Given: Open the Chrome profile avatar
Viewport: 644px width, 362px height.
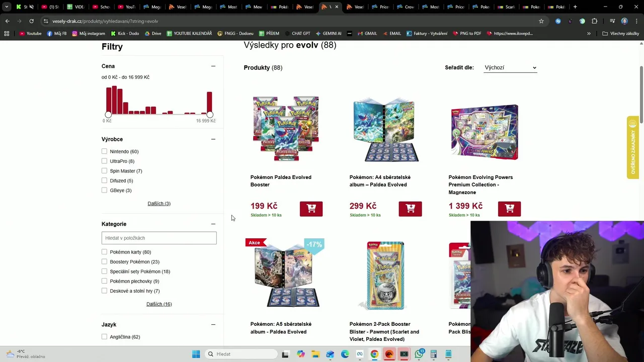Looking at the screenshot, I should (x=624, y=21).
